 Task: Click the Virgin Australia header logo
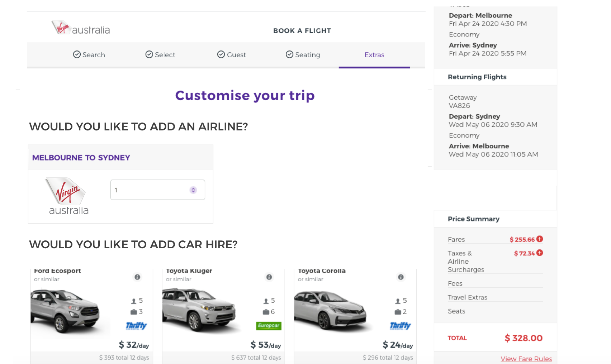tap(81, 28)
